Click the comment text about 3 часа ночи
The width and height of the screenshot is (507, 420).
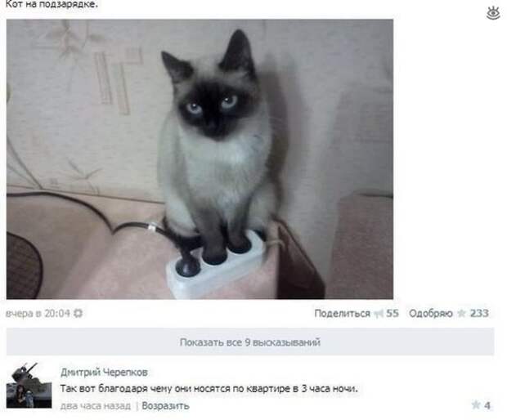pyautogui.click(x=209, y=389)
